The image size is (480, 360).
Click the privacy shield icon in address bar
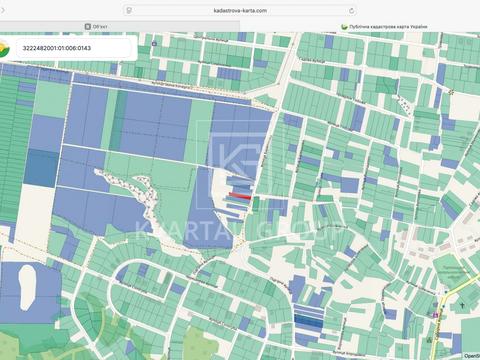click(129, 11)
